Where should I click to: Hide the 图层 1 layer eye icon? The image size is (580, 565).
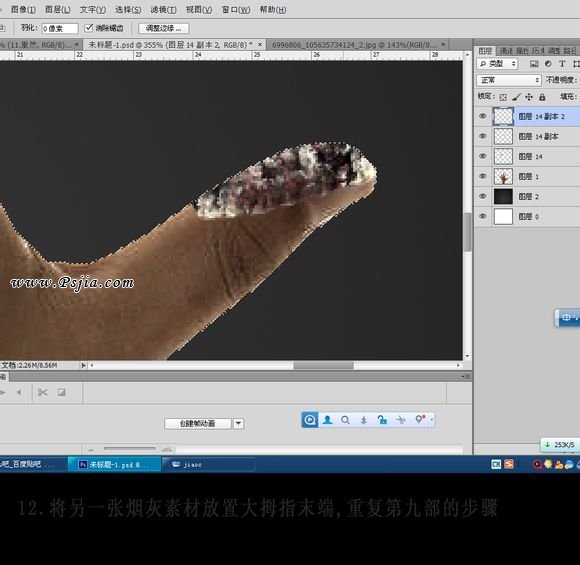(482, 176)
